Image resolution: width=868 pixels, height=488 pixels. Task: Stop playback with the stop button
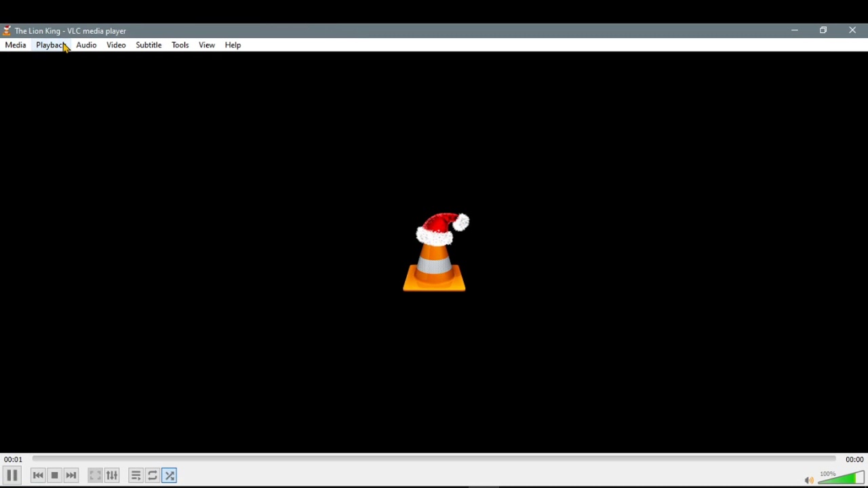point(55,476)
